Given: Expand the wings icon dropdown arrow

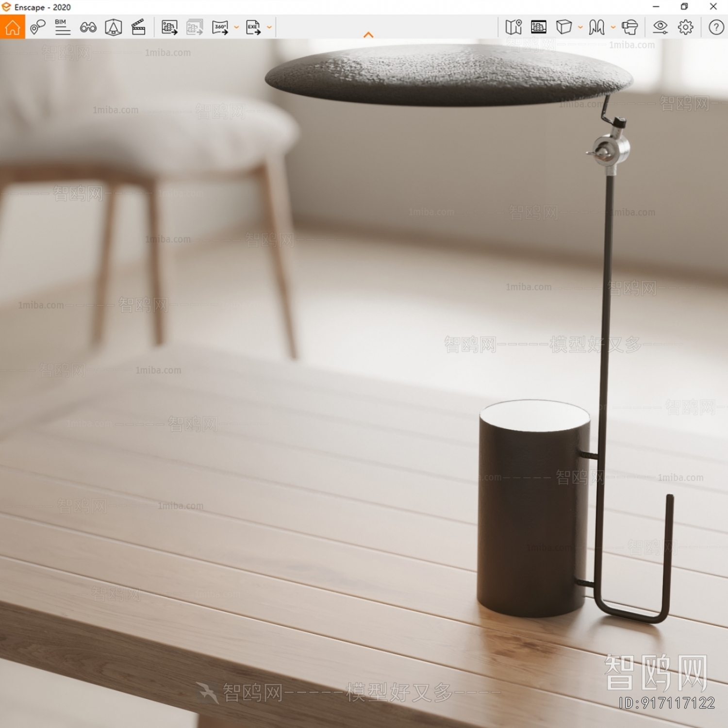Looking at the screenshot, I should point(613,27).
